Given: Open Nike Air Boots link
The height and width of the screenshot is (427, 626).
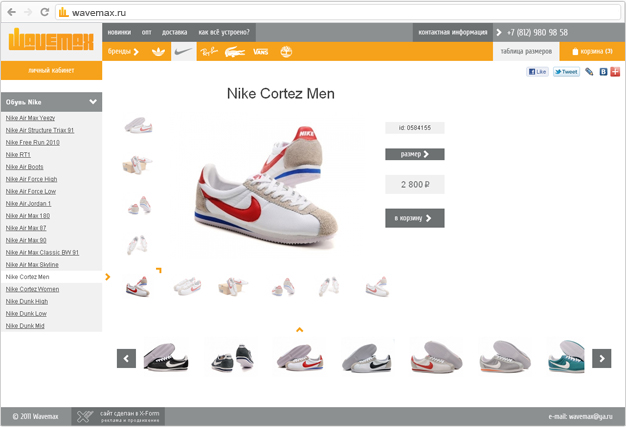Looking at the screenshot, I should pos(24,167).
